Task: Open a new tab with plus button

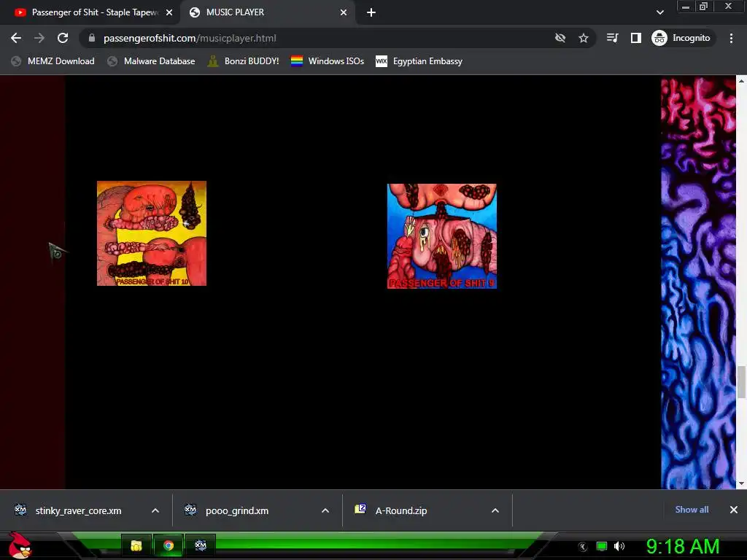Action: [x=371, y=13]
